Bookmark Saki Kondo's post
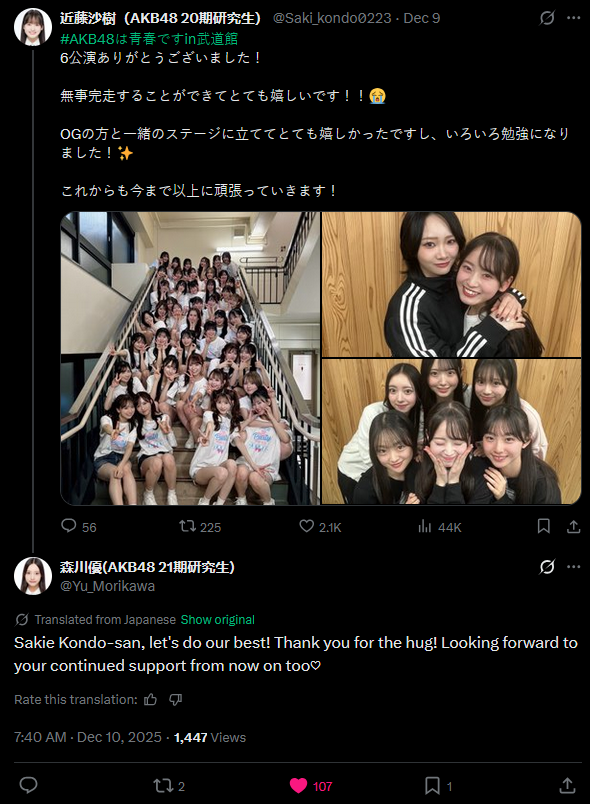 pyautogui.click(x=544, y=526)
